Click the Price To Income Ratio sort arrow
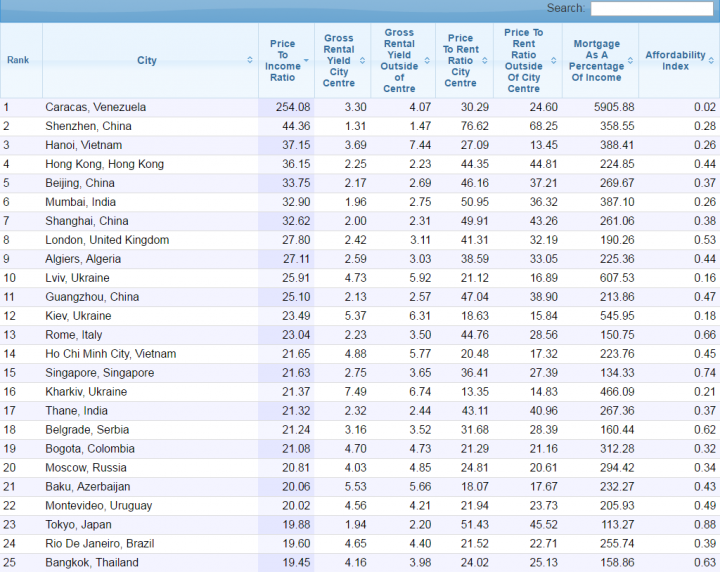This screenshot has width=720, height=572. pyautogui.click(x=306, y=60)
